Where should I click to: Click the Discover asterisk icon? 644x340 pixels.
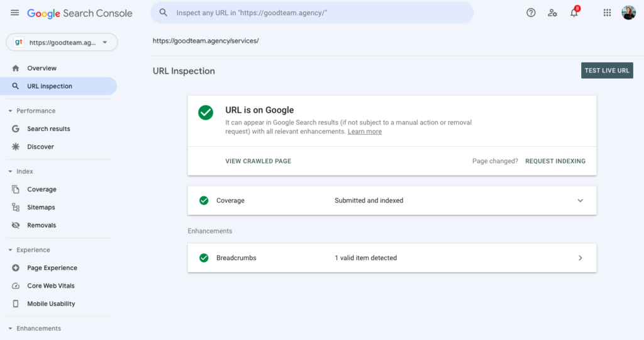click(16, 147)
